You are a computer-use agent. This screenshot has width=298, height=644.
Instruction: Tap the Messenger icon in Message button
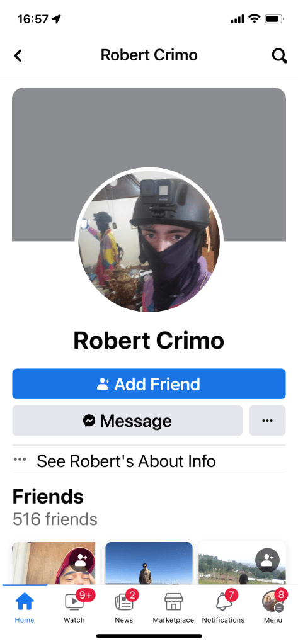tap(89, 421)
